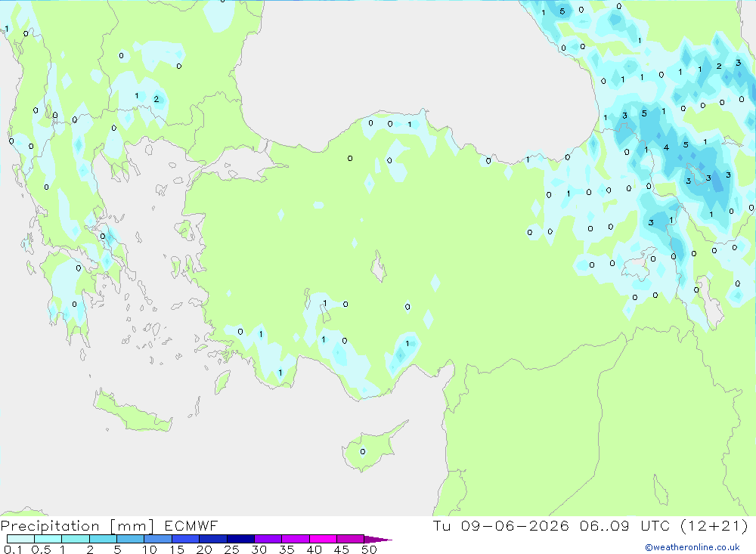Click the '0.1' legend label
Screen dimensions: 756x554
click(x=13, y=549)
